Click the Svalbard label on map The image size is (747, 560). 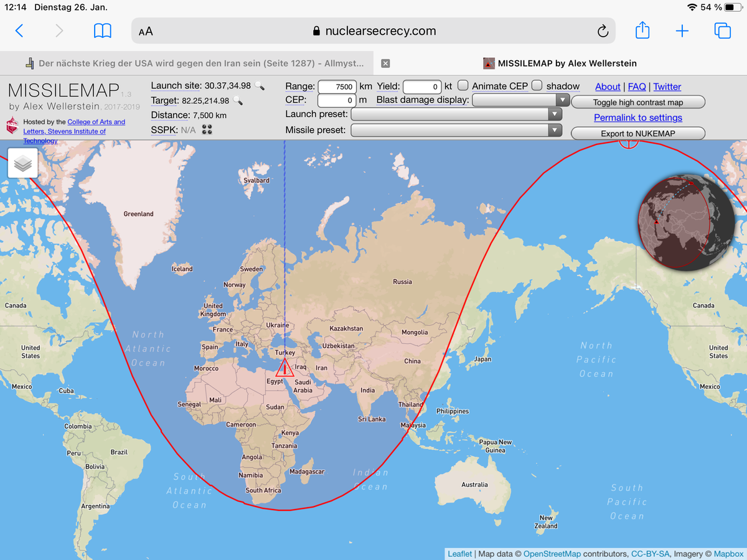256,180
